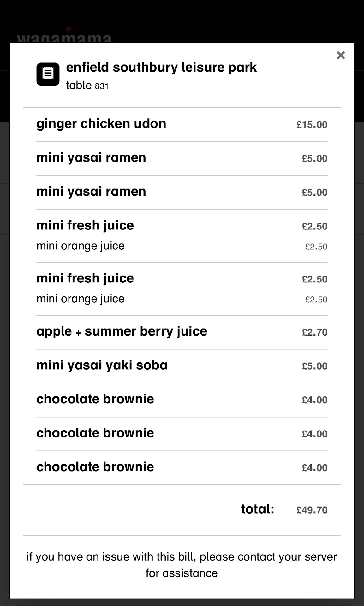Viewport: 364px width, 606px height.
Task: Click the £15.00 price of ginger chicken udon
Action: click(312, 125)
